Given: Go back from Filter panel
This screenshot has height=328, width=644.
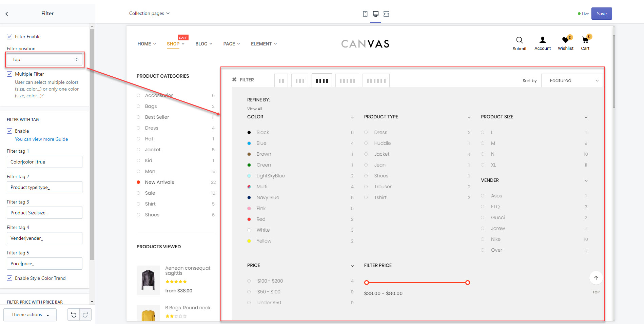Looking at the screenshot, I should coord(6,14).
